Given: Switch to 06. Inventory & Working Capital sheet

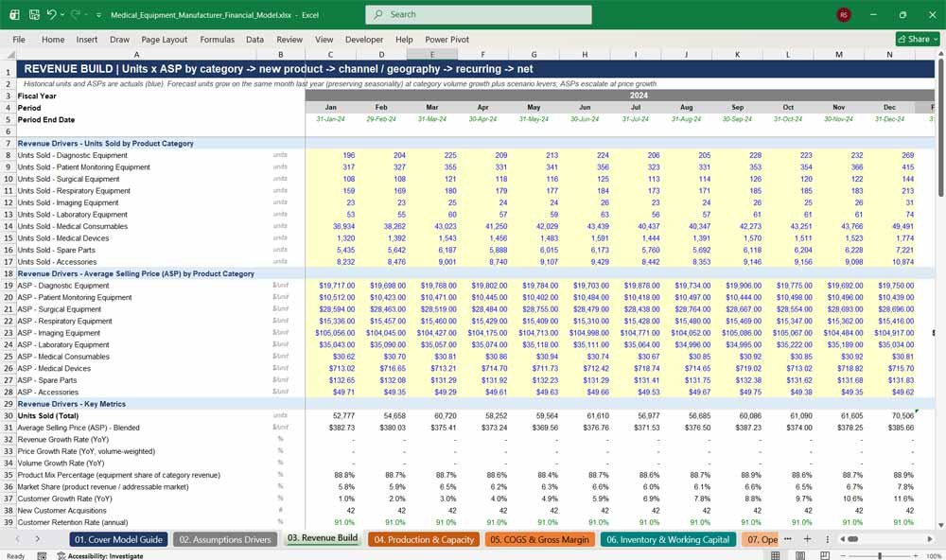Looking at the screenshot, I should [668, 539].
